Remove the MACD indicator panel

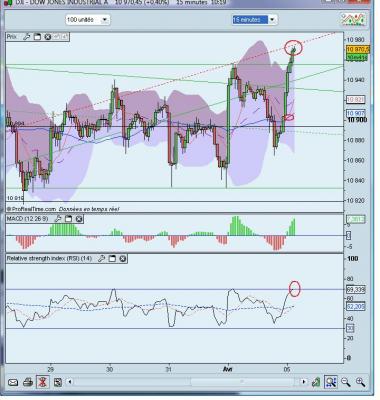pyautogui.click(x=79, y=219)
